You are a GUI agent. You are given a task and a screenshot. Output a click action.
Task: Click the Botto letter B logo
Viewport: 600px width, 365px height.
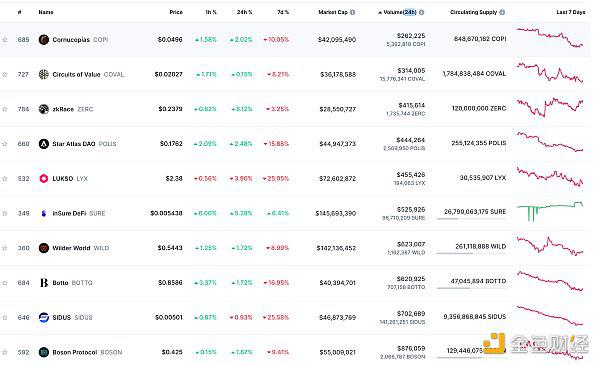44,283
